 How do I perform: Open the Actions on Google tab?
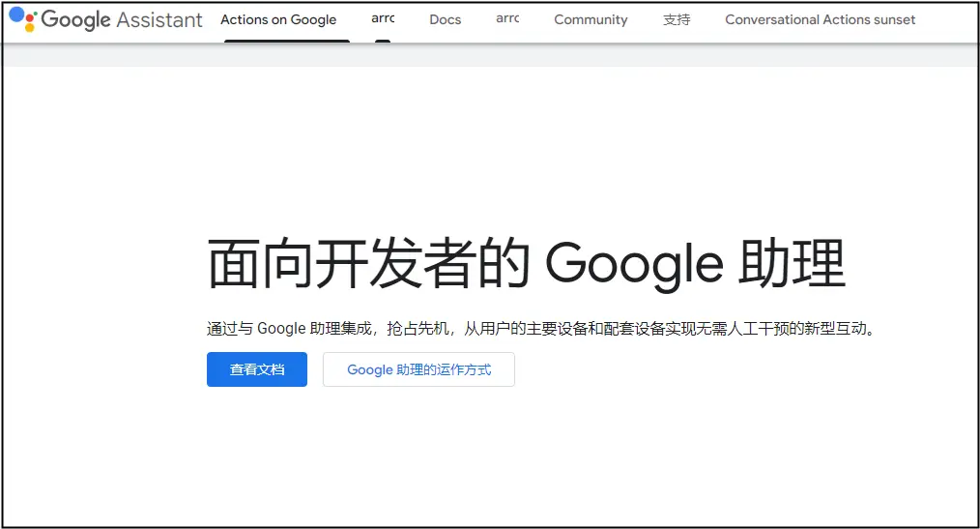point(278,20)
